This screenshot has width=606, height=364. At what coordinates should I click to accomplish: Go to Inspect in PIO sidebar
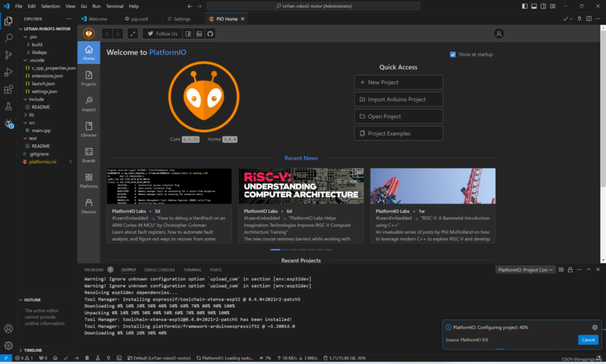click(89, 104)
